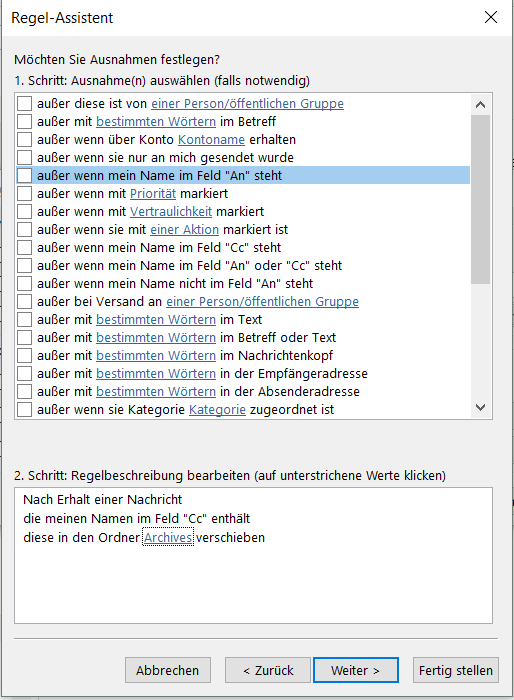
Task: Click the scroll-up arrow of the exceptions list
Action: click(x=481, y=105)
